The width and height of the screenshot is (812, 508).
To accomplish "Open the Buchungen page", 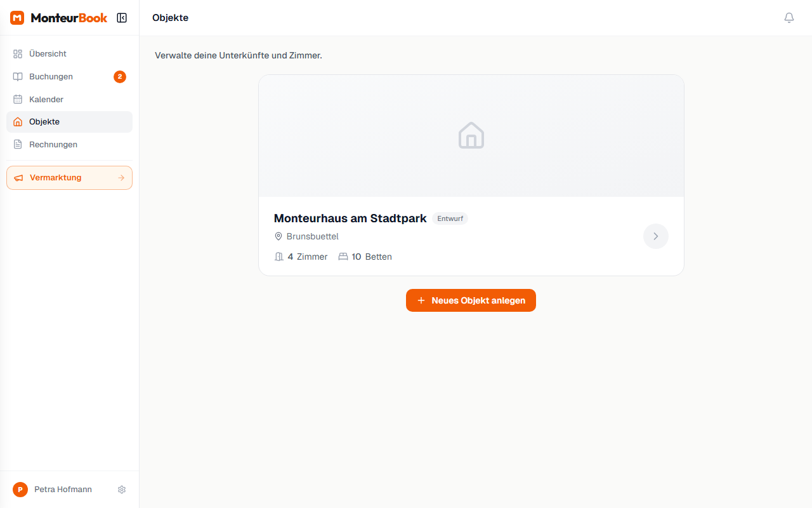I will pyautogui.click(x=51, y=77).
